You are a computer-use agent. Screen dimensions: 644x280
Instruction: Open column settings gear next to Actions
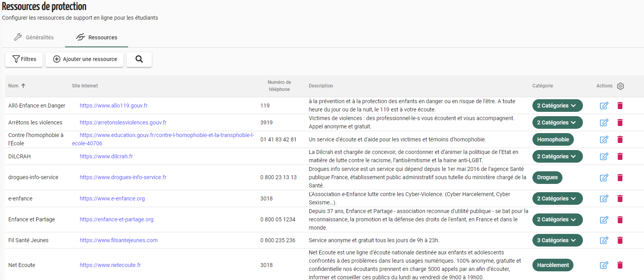tap(620, 86)
